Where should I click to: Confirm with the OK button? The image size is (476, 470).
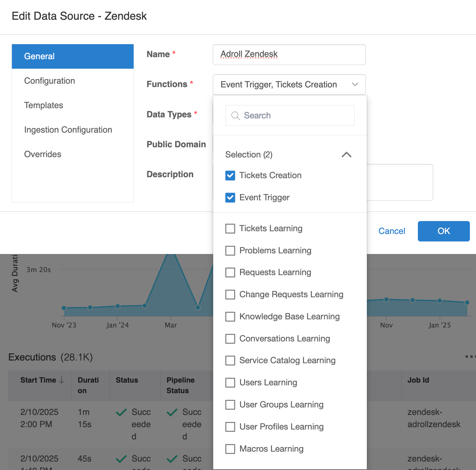tap(444, 231)
